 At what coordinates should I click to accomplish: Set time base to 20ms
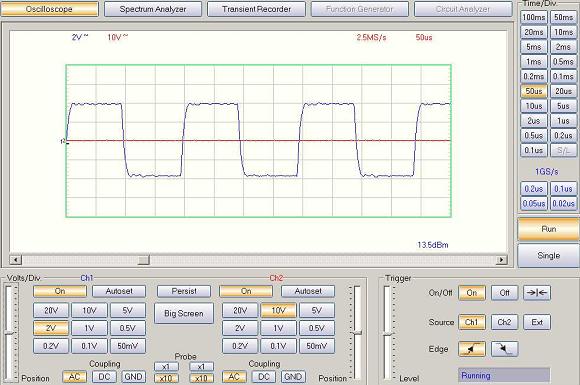534,32
